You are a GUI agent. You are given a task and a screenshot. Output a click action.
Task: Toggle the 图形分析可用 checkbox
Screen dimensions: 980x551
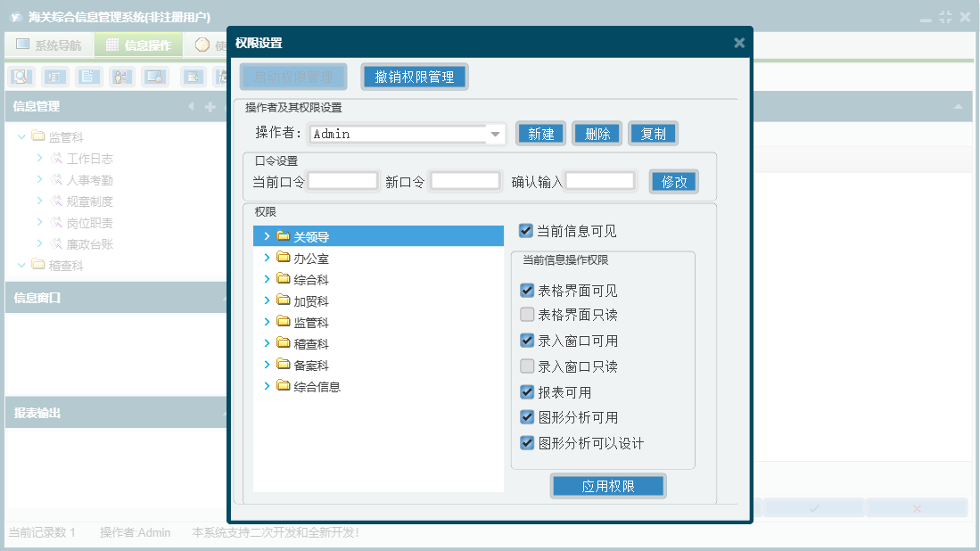pyautogui.click(x=527, y=417)
